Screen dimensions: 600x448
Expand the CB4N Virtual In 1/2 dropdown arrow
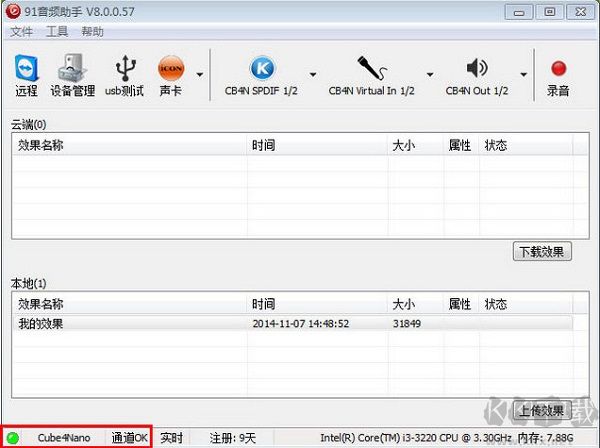pos(430,75)
